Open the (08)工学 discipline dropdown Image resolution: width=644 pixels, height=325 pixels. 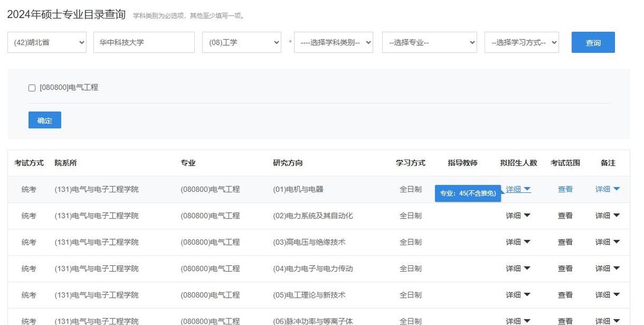click(241, 42)
